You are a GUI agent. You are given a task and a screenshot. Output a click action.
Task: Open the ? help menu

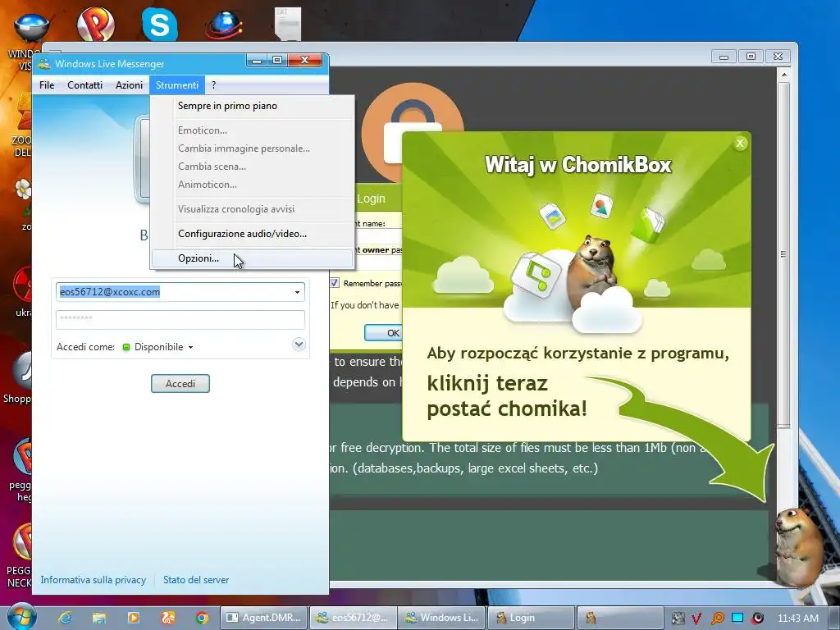pyautogui.click(x=214, y=85)
